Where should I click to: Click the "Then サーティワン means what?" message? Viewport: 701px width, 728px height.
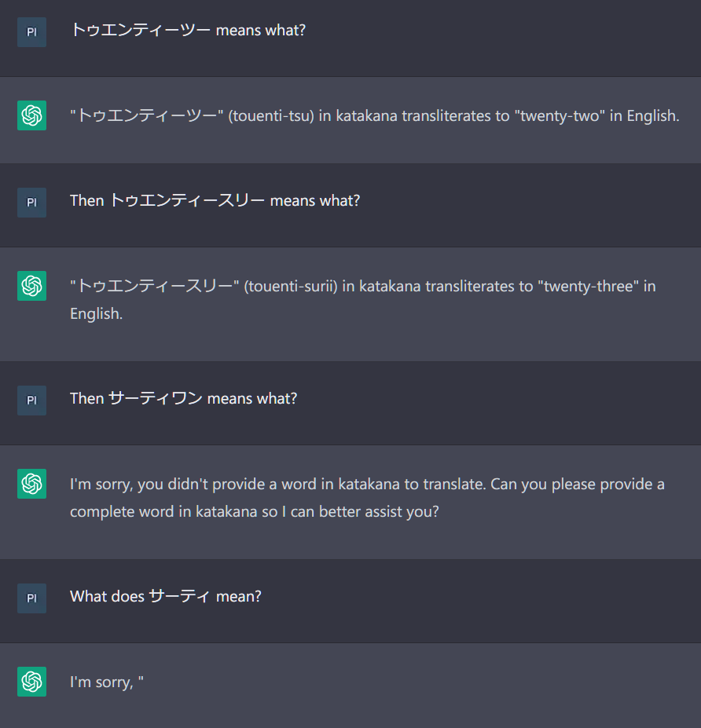coord(183,398)
